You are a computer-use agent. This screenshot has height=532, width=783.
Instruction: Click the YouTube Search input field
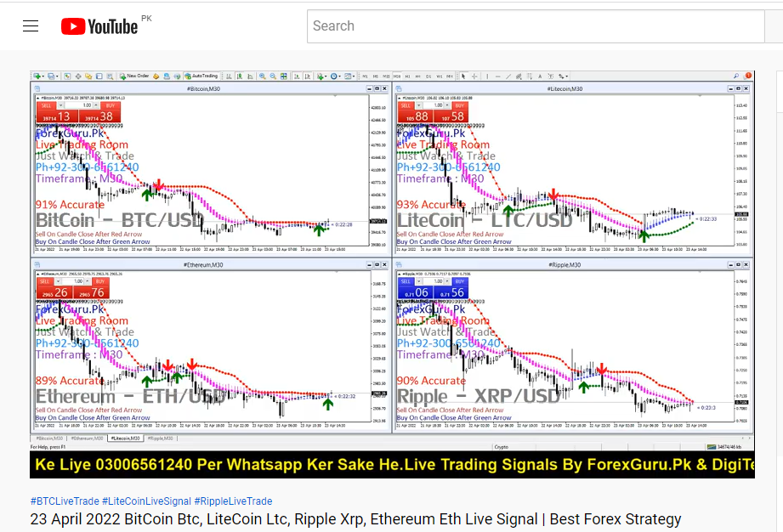tap(536, 26)
